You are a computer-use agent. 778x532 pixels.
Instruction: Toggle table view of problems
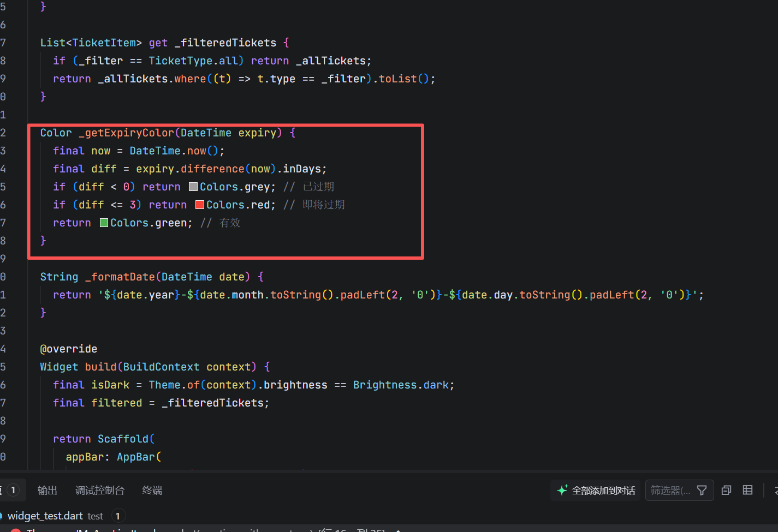tap(748, 490)
